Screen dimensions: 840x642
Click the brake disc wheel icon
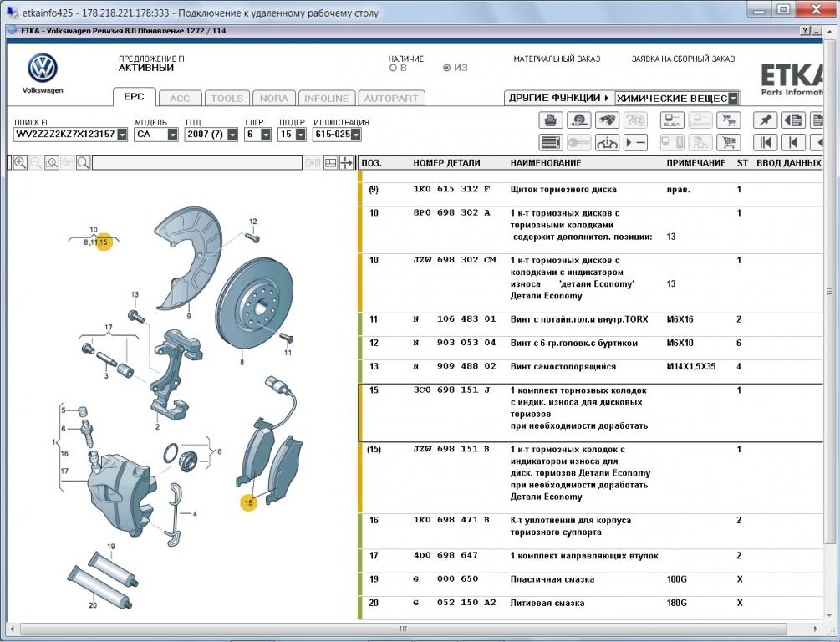578,120
